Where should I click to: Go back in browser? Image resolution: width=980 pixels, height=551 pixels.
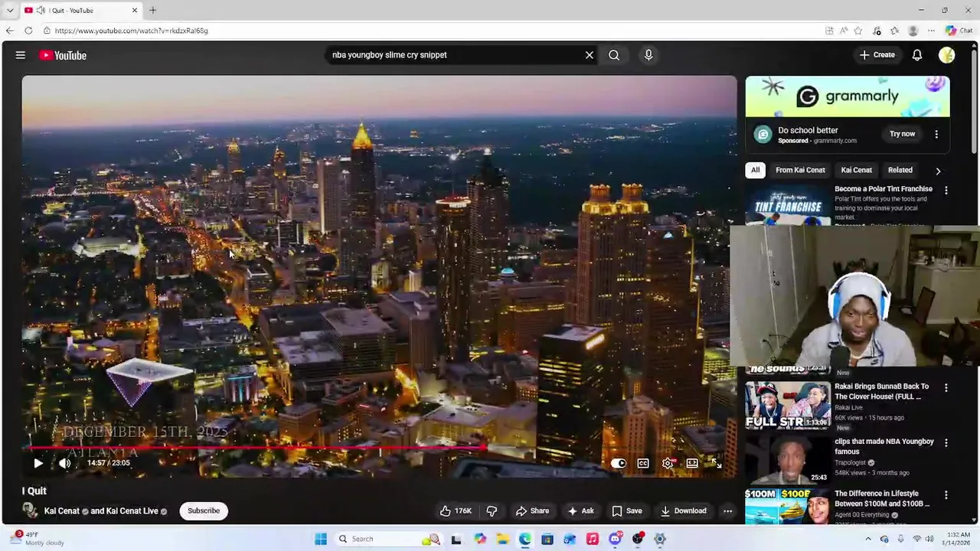point(10,31)
